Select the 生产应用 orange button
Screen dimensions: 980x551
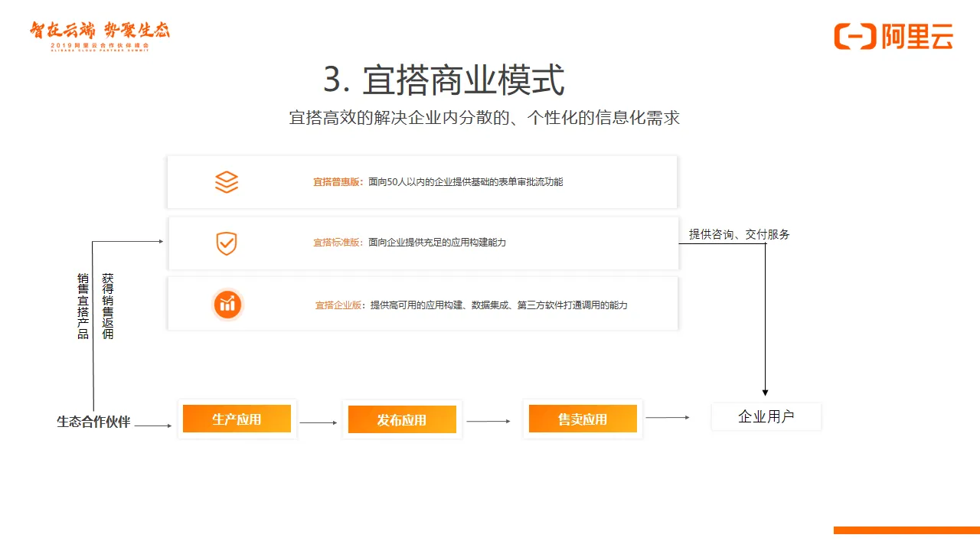coord(237,419)
